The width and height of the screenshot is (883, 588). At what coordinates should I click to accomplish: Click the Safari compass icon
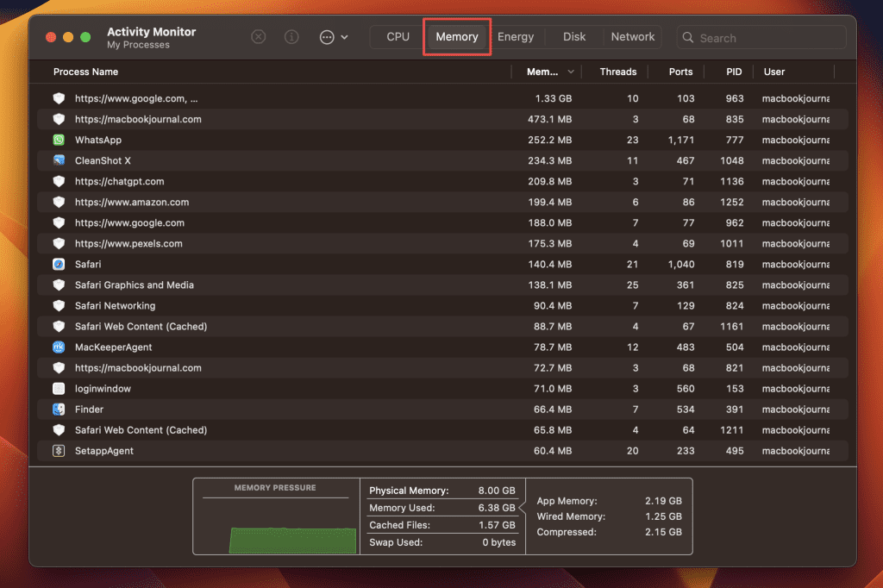[59, 264]
